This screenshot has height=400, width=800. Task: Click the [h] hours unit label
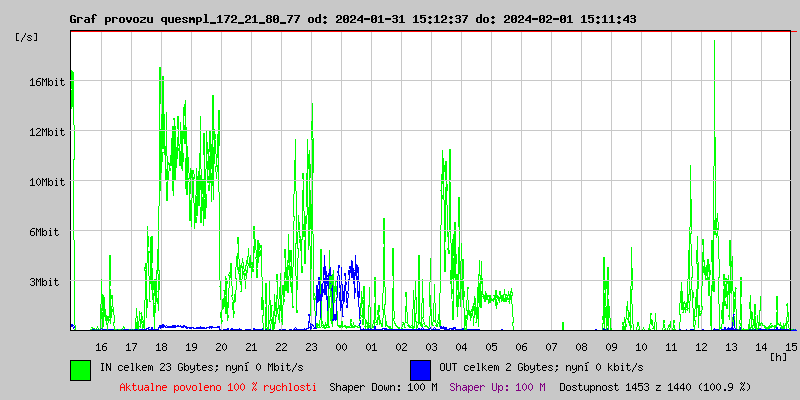[x=779, y=356]
